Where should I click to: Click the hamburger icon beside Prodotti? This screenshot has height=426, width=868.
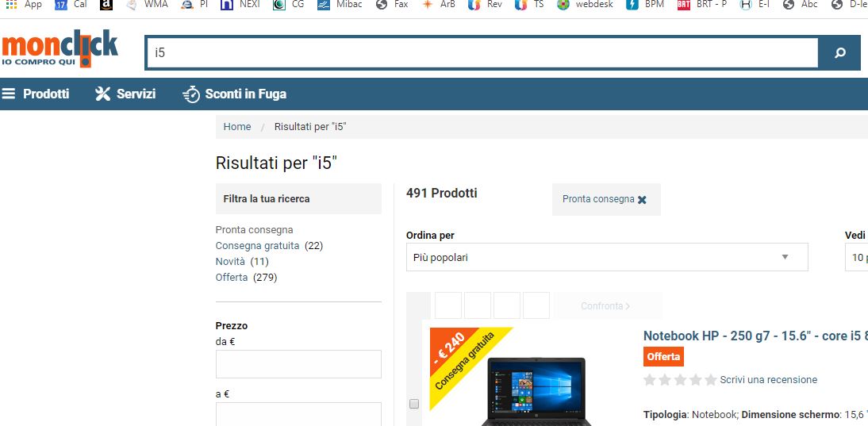tap(8, 94)
